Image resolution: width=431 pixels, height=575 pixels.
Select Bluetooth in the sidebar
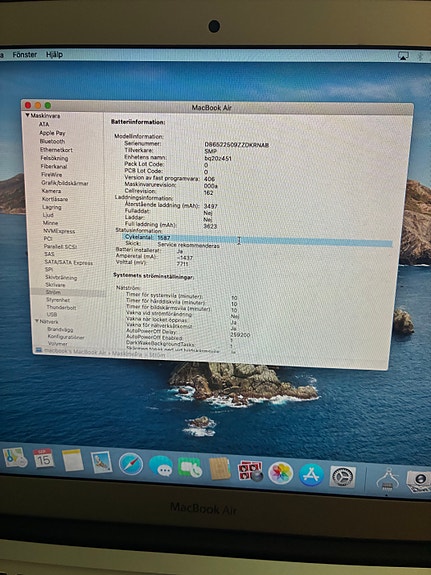tap(52, 141)
